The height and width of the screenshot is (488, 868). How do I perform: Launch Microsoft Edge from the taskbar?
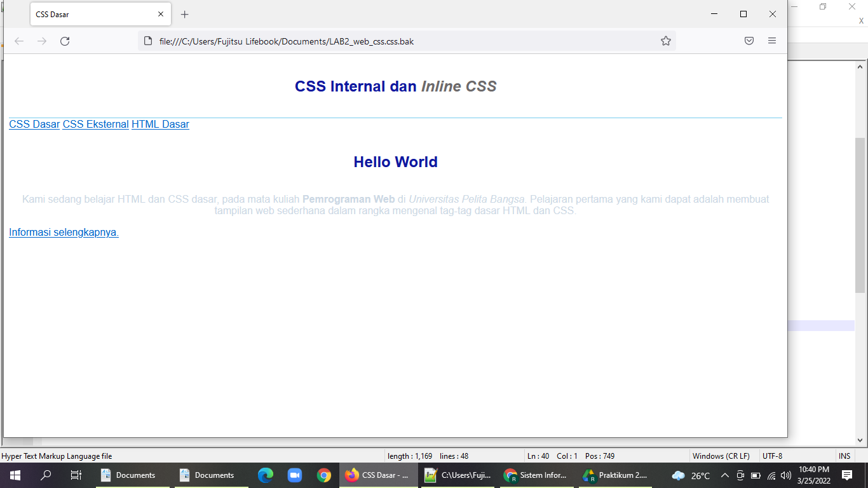click(265, 475)
